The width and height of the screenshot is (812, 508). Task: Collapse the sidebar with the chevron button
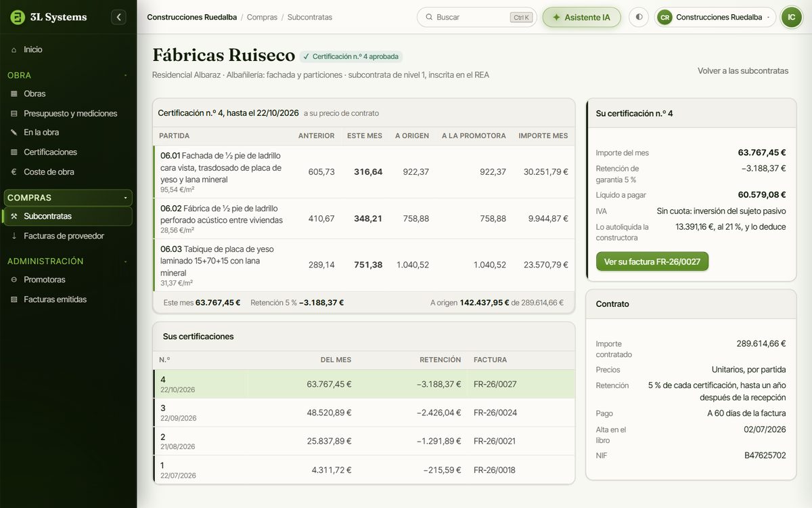[119, 17]
